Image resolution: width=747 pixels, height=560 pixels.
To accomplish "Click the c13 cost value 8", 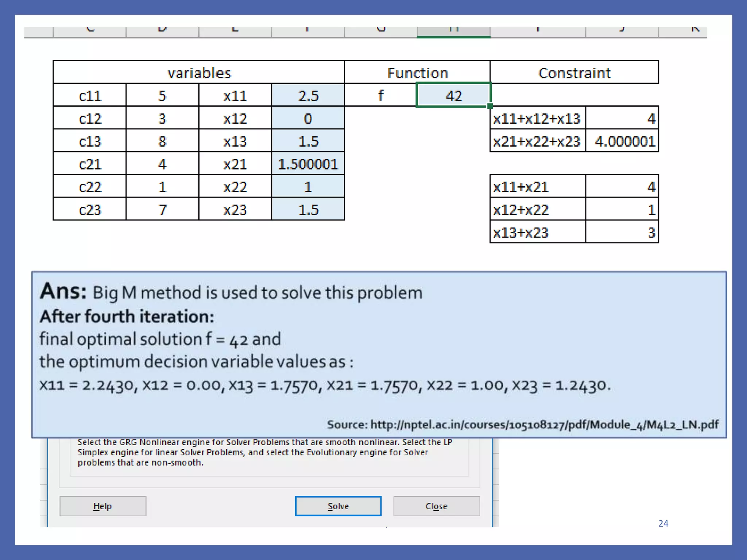I will click(162, 141).
